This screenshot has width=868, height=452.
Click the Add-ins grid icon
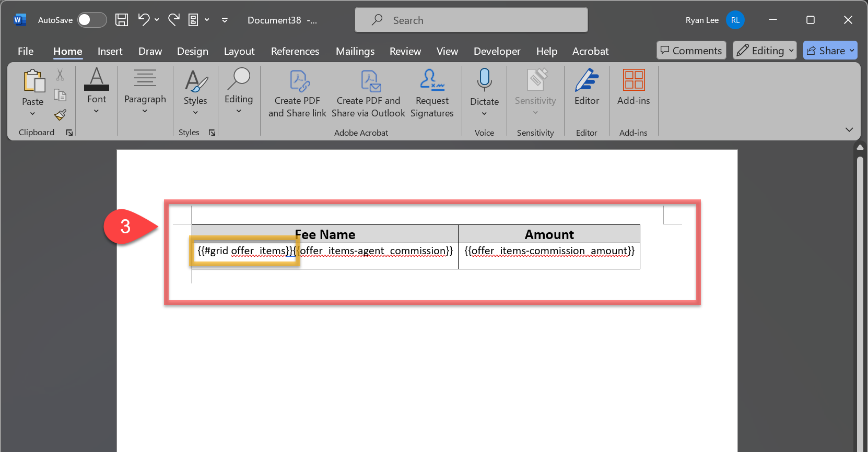634,81
